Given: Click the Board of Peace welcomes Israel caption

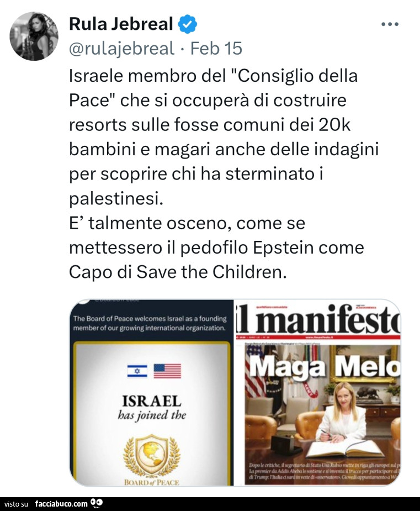Looking at the screenshot, I should (x=150, y=323).
